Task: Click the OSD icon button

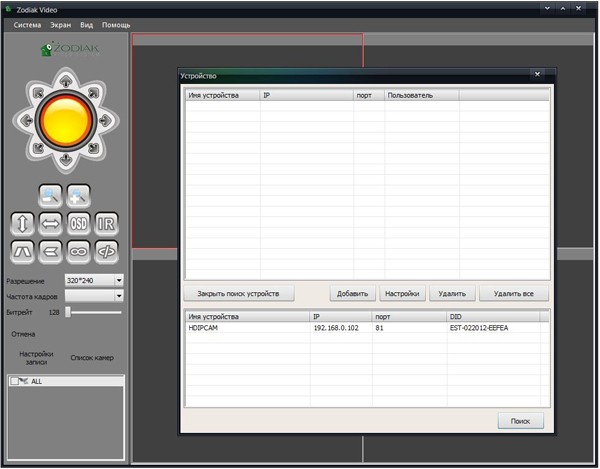Action: 79,224
